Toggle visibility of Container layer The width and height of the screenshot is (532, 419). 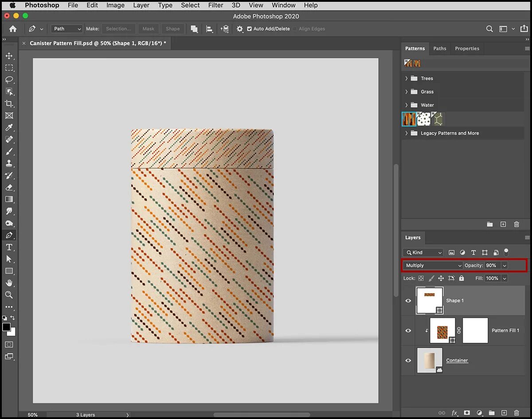[x=408, y=361]
